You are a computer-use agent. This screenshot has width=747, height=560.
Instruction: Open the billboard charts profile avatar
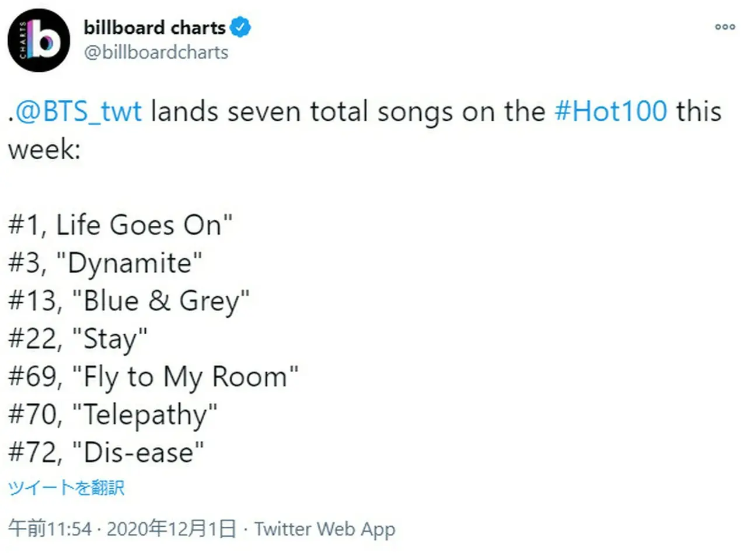pos(39,40)
